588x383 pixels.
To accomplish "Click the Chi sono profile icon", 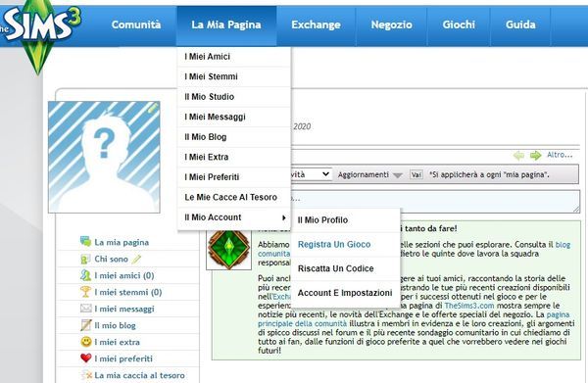I will point(85,259).
